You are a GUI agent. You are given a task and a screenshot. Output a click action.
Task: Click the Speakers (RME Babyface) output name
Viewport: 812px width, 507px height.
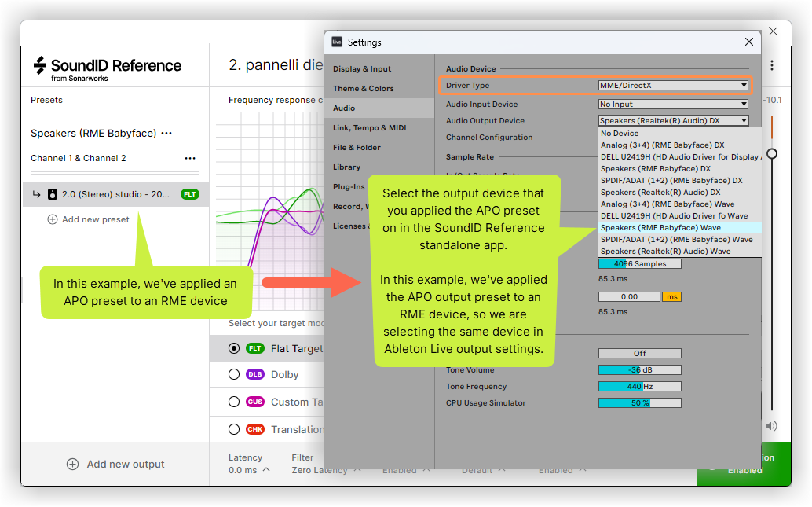(93, 133)
